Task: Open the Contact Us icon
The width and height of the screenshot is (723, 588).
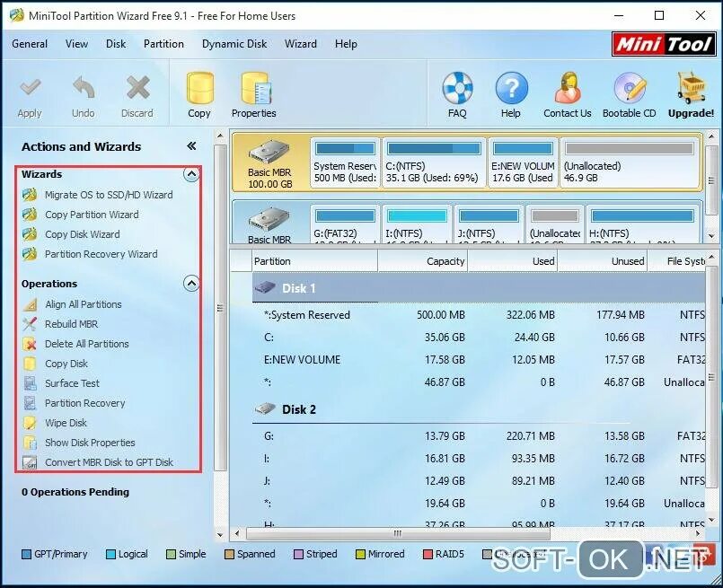Action: tap(568, 88)
